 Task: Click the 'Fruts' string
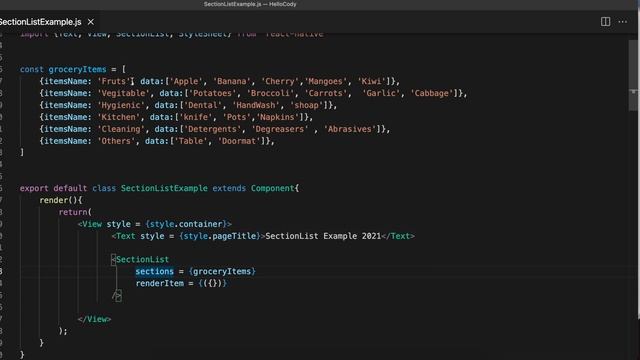114,81
